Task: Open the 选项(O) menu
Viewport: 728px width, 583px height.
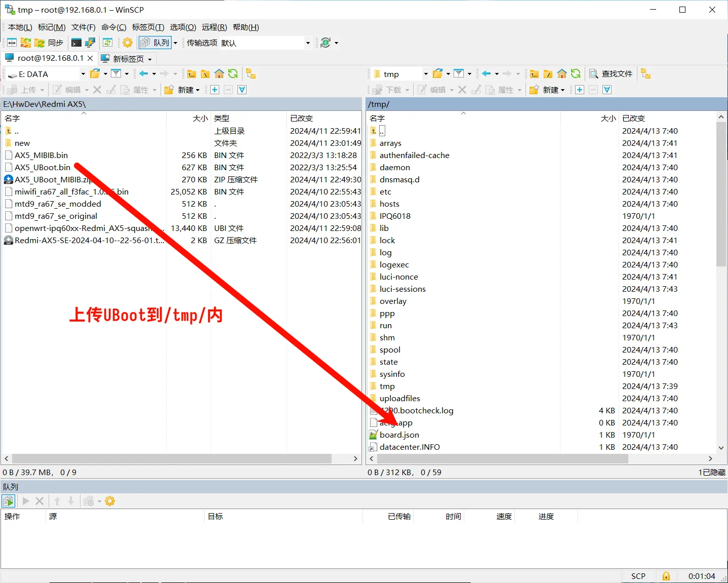Action: click(x=183, y=27)
